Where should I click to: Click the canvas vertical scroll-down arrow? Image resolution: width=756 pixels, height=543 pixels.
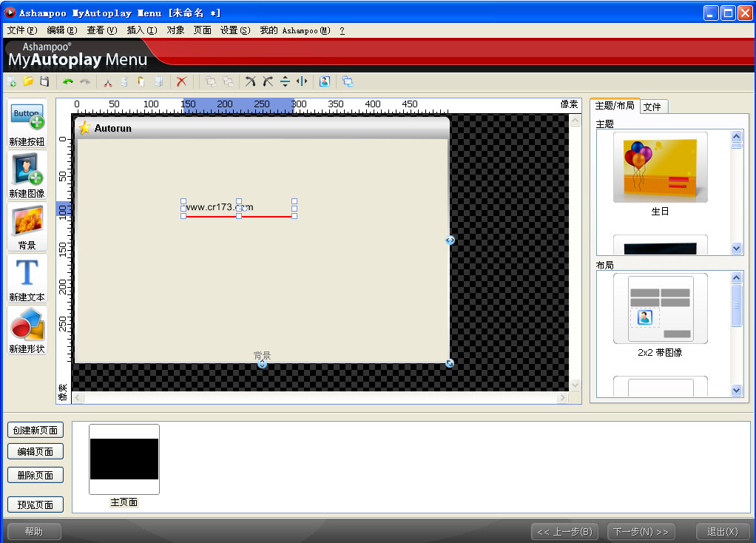(576, 385)
